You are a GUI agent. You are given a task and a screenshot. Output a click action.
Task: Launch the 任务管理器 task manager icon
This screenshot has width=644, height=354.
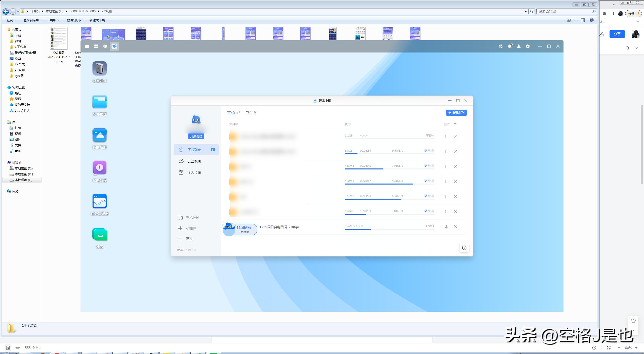pyautogui.click(x=100, y=201)
